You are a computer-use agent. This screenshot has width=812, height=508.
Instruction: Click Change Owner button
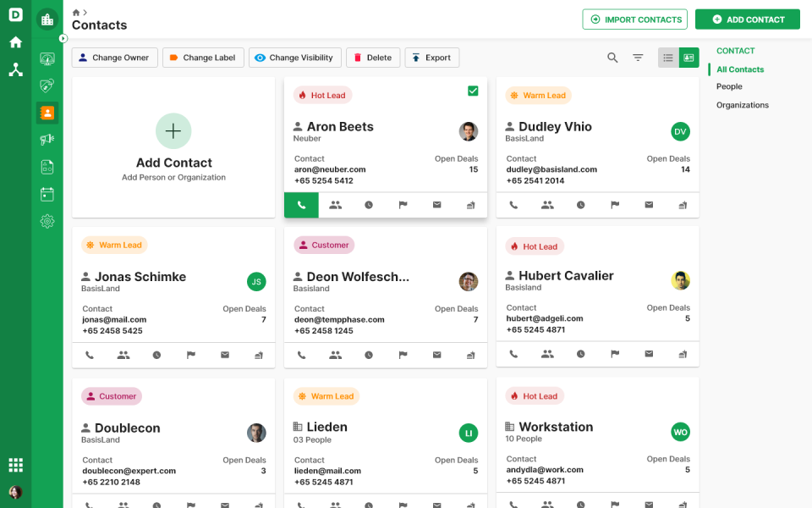[113, 58]
